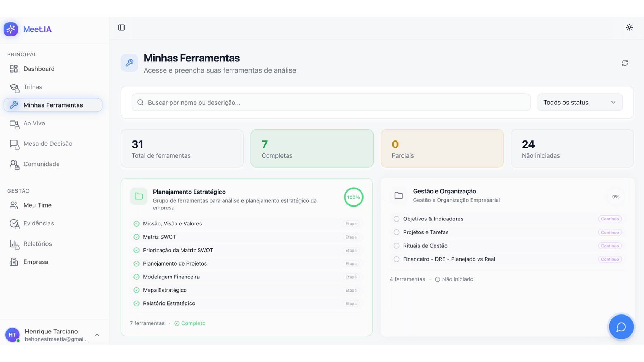This screenshot has height=362, width=644.
Task: Select the Total de ferramentas card
Action: (x=182, y=148)
